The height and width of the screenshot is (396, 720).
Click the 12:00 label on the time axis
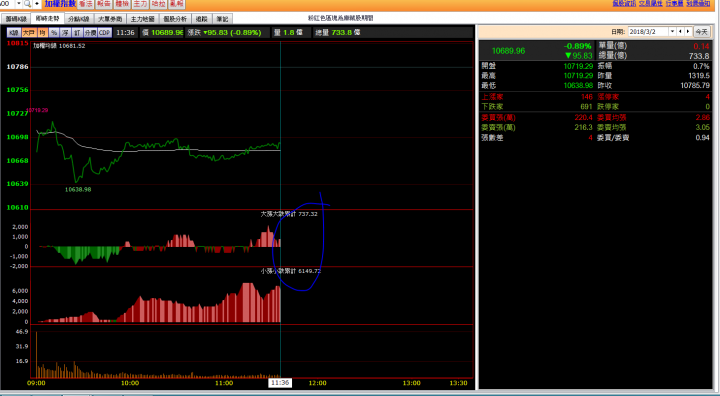pos(317,383)
